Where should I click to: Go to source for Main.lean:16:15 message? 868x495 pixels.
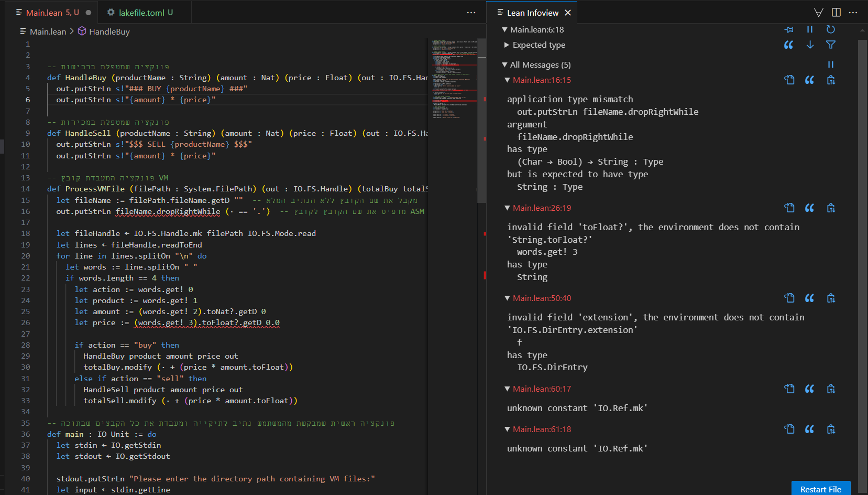click(789, 80)
